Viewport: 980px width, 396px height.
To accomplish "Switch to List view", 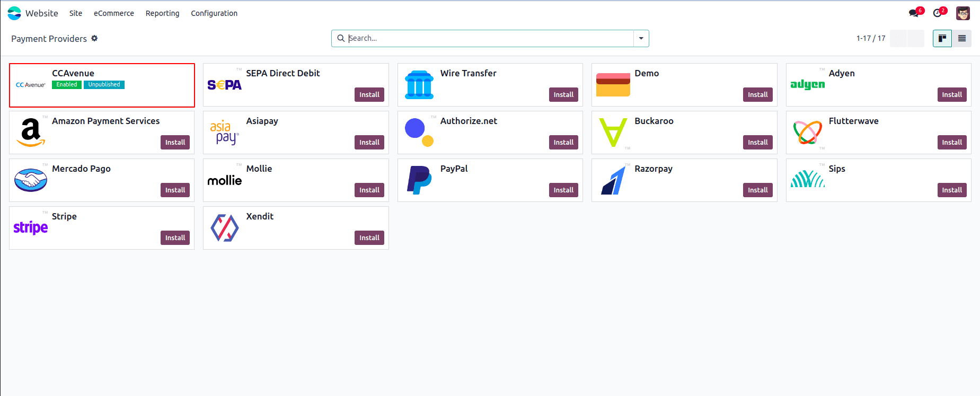I will (x=962, y=38).
